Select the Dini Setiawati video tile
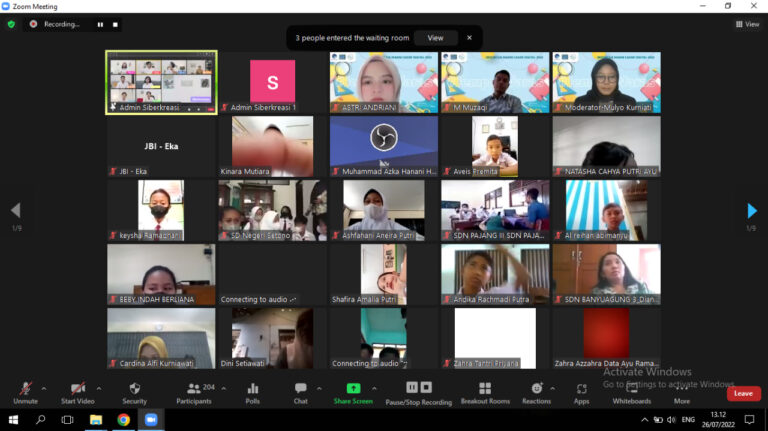The height and width of the screenshot is (431, 768). (272, 338)
